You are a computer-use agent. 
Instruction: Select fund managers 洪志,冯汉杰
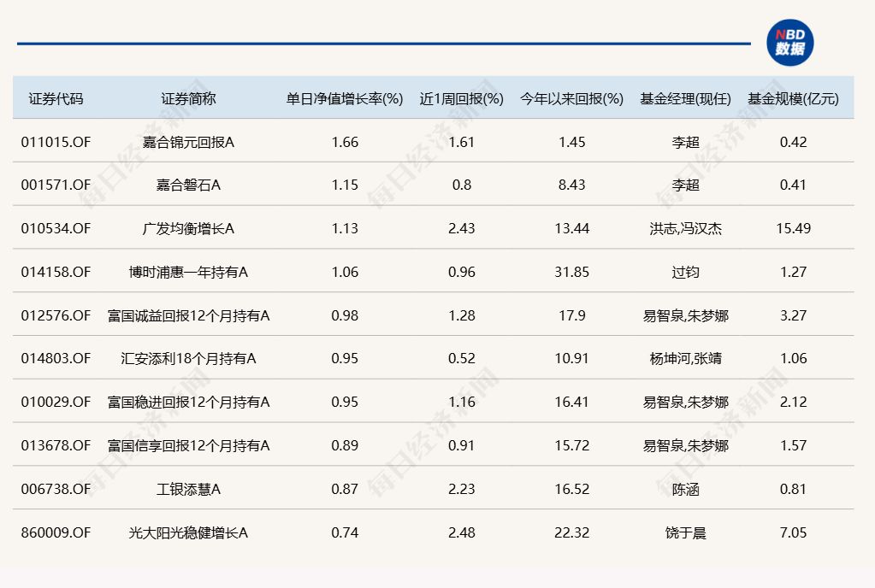coord(685,228)
